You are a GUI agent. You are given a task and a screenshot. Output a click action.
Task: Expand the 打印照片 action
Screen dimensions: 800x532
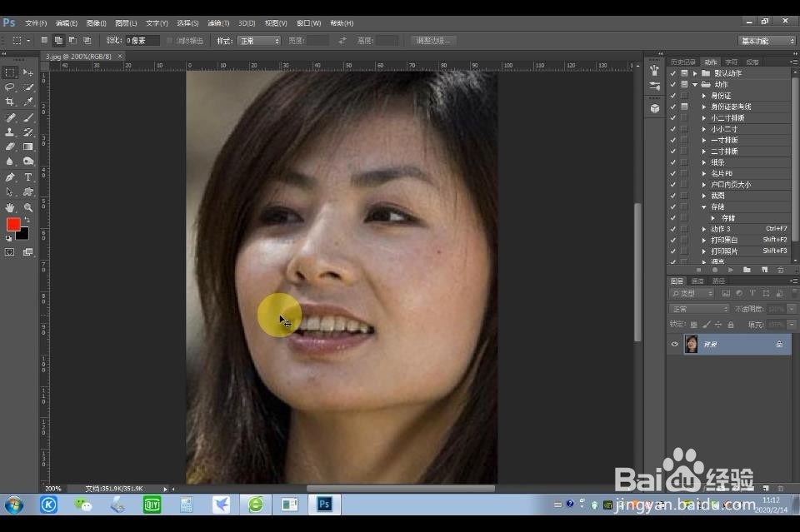click(704, 251)
